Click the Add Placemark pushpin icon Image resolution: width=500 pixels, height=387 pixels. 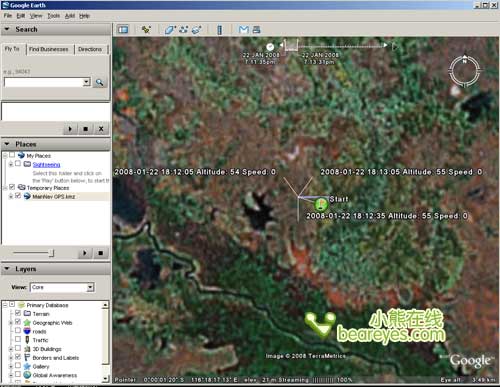(x=146, y=30)
